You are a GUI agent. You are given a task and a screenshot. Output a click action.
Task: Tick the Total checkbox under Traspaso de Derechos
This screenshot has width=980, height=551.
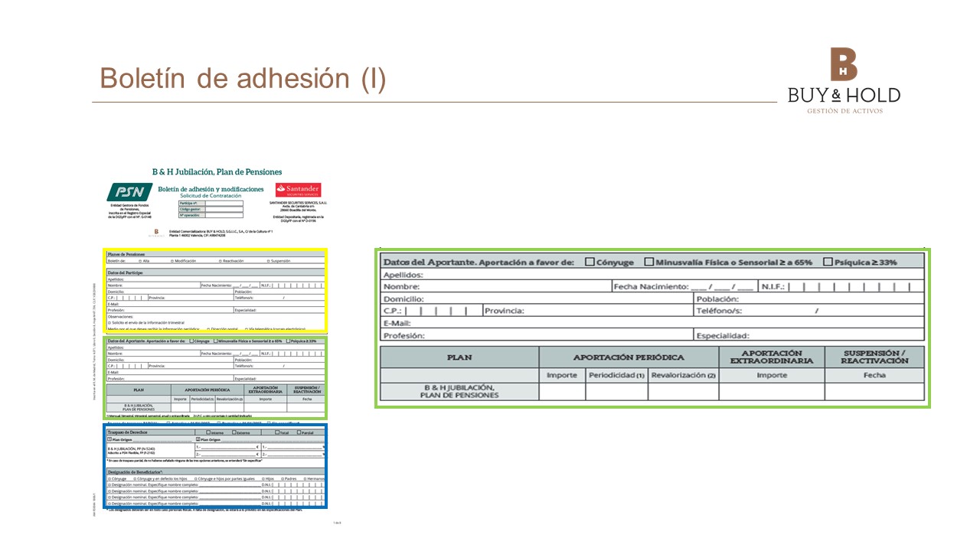click(x=277, y=432)
